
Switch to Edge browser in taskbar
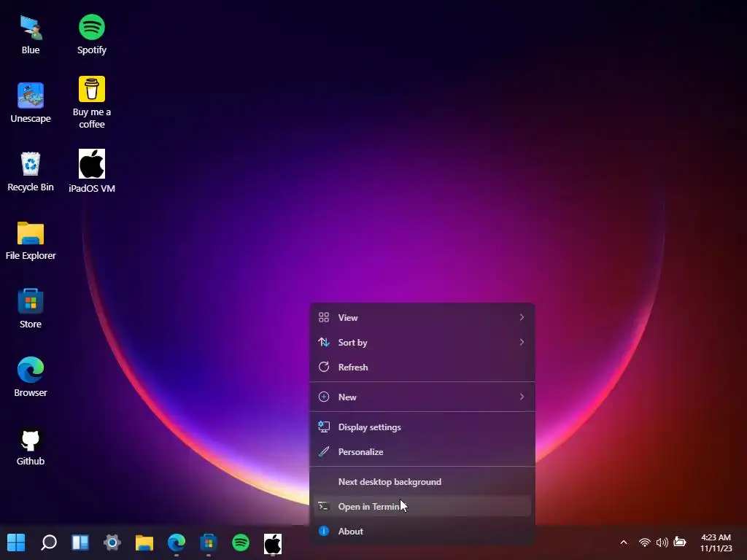point(177,542)
